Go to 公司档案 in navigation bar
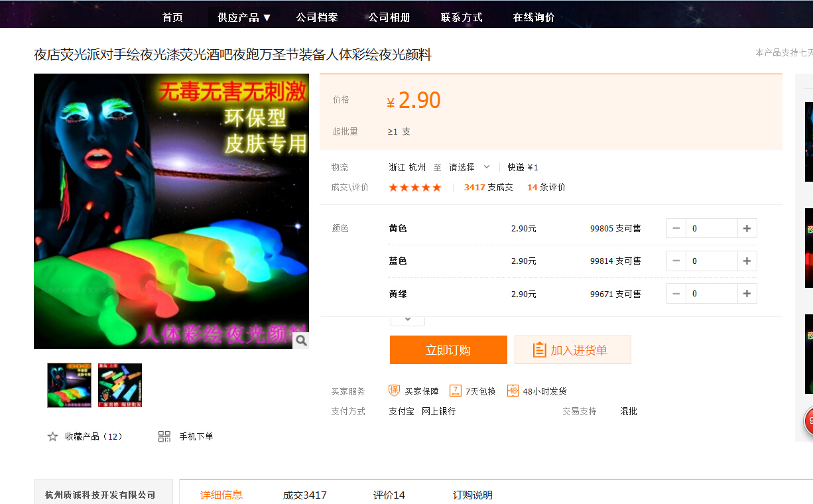Image resolution: width=813 pixels, height=504 pixels. click(x=317, y=17)
